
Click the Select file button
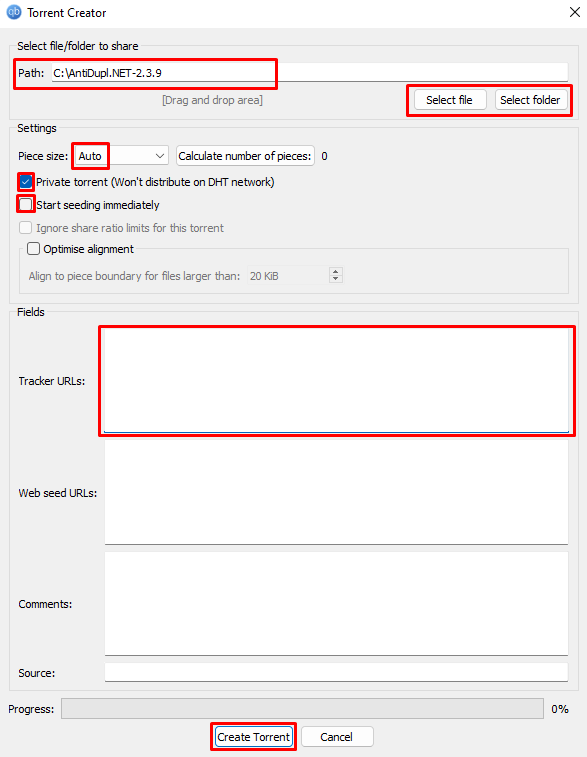tap(449, 100)
